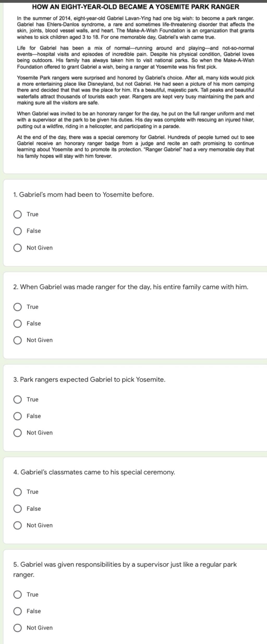Image resolution: width=267 pixels, height=644 pixels.
Task: Choose Not Given for question 1
Action: coord(17,248)
